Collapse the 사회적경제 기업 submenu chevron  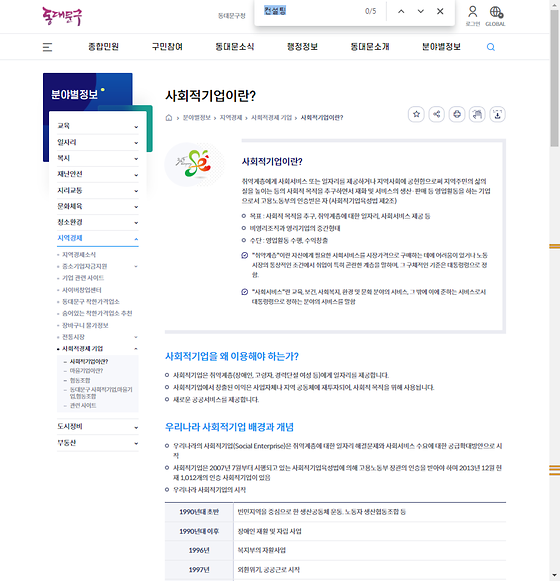click(x=136, y=349)
